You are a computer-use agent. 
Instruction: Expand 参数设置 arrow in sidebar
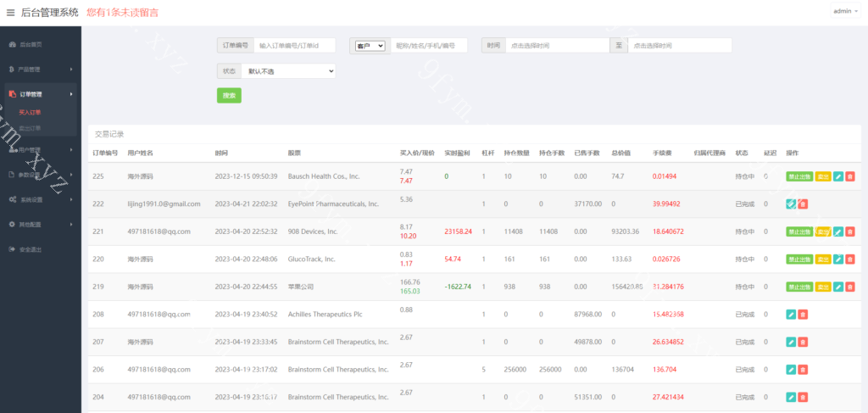(71, 175)
